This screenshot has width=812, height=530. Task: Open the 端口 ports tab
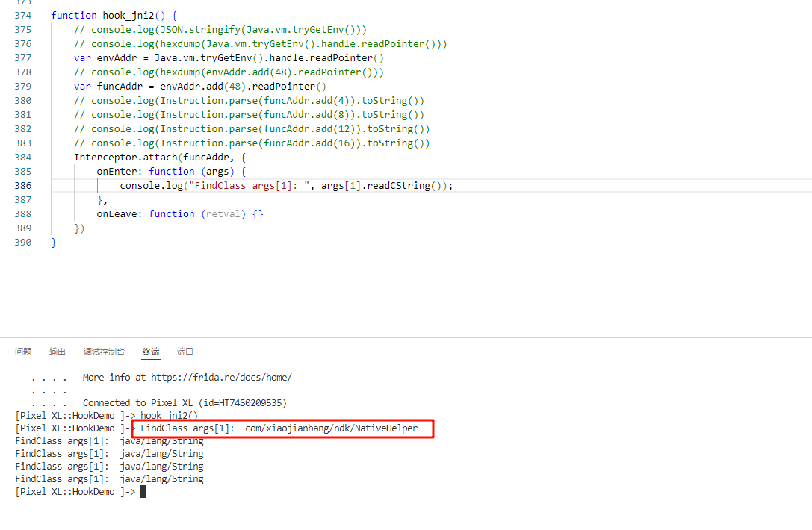[x=185, y=352]
